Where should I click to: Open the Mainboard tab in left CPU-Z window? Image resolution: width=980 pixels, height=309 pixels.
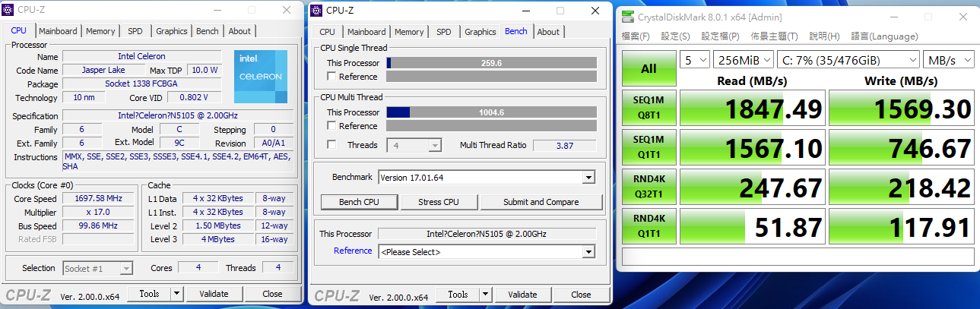click(x=58, y=31)
